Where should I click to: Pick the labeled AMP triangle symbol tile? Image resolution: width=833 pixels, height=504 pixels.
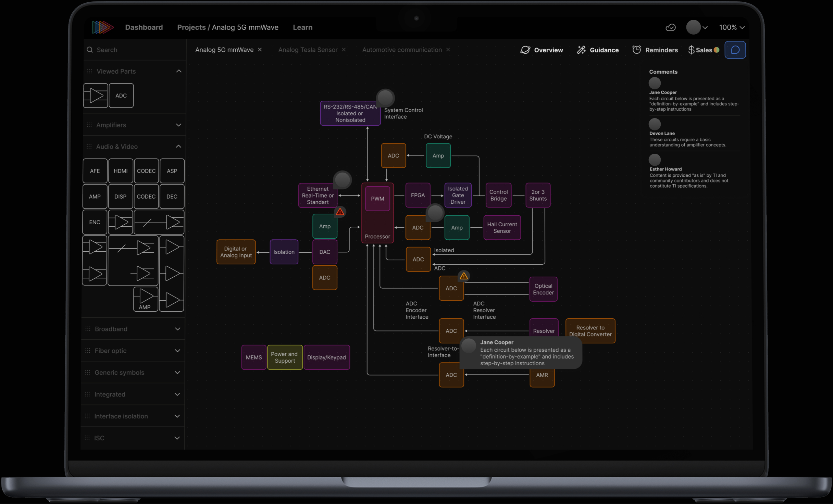point(146,299)
